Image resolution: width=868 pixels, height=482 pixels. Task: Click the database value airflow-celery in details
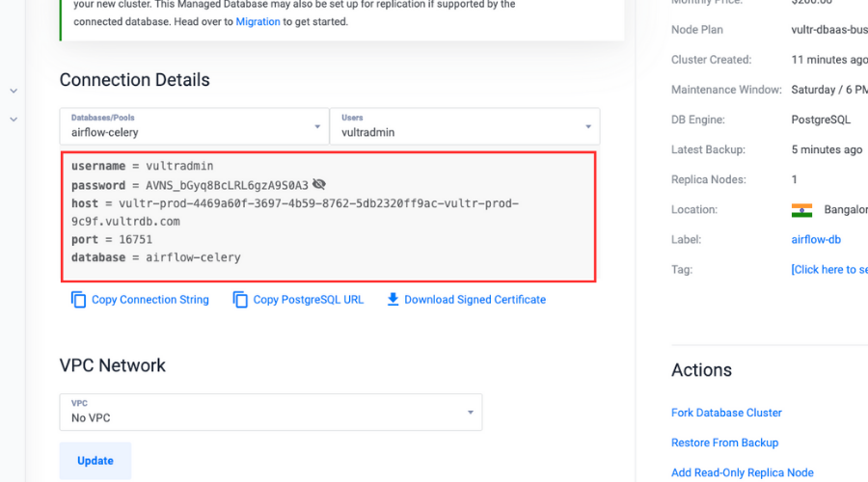193,257
